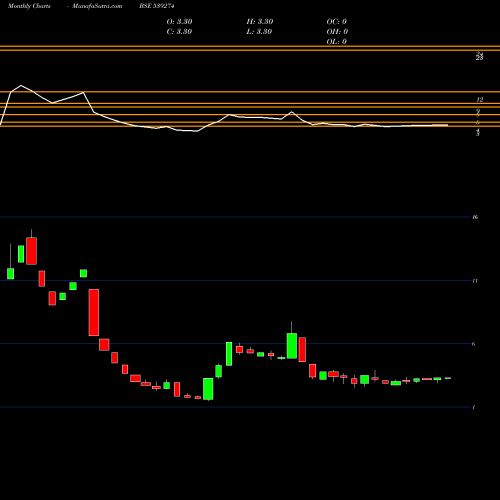Click the 'OC: 0' readout
The width and height of the screenshot is (500, 500).
pos(337,22)
